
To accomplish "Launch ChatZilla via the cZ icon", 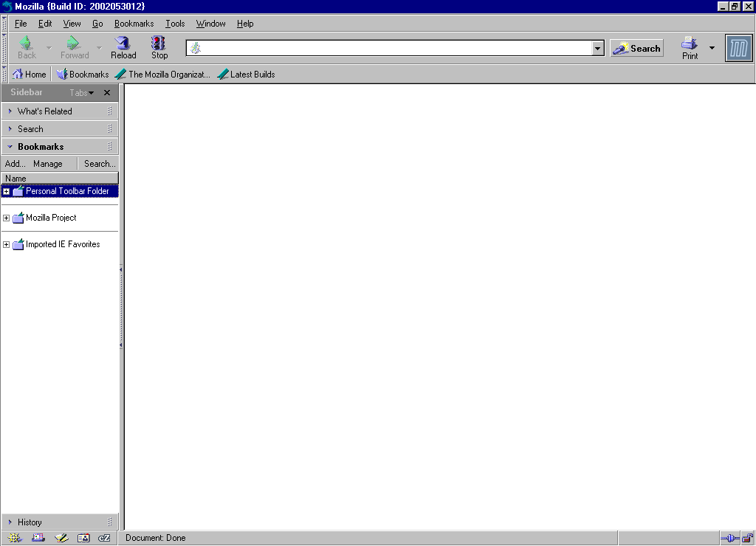I will click(x=104, y=538).
